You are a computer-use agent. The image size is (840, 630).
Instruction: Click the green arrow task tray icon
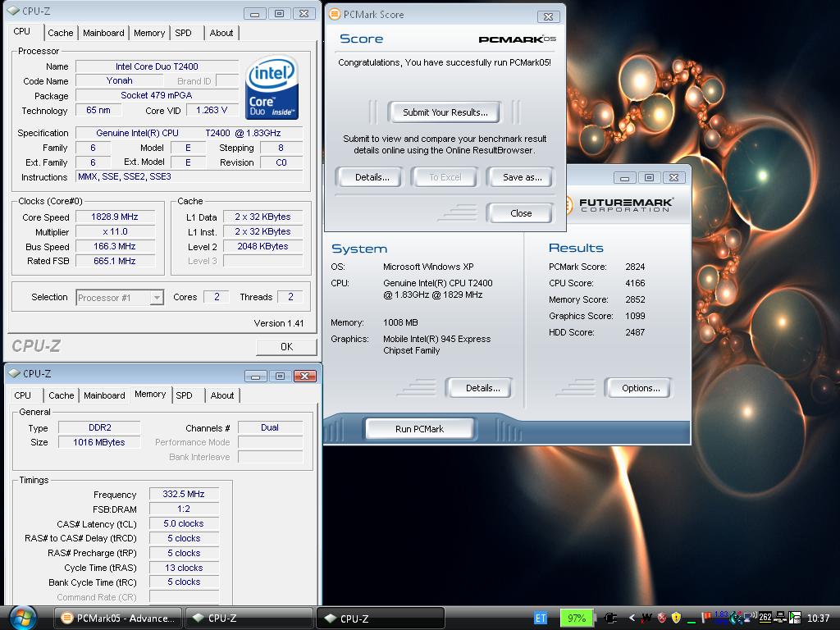pos(795,618)
